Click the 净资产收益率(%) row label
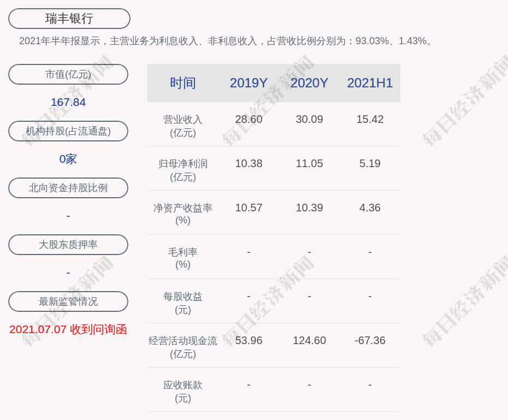Viewport: 508px width, 420px height. tap(183, 214)
